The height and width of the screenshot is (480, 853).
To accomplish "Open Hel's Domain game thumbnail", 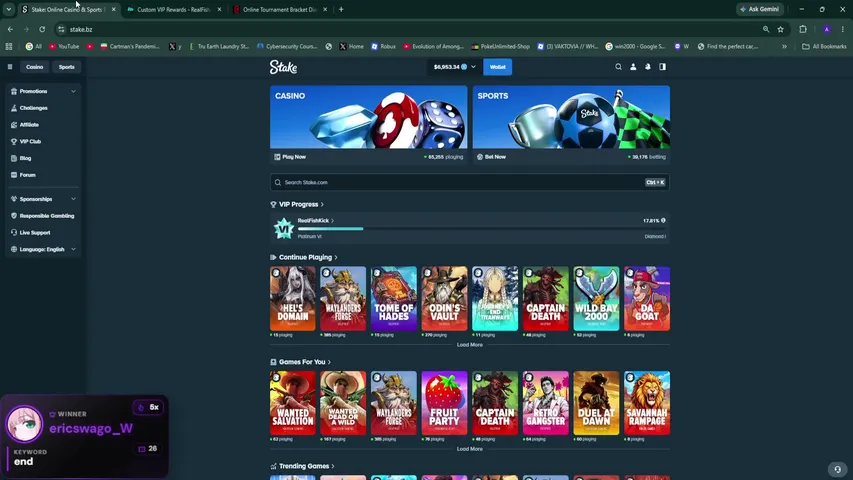I will coord(293,298).
